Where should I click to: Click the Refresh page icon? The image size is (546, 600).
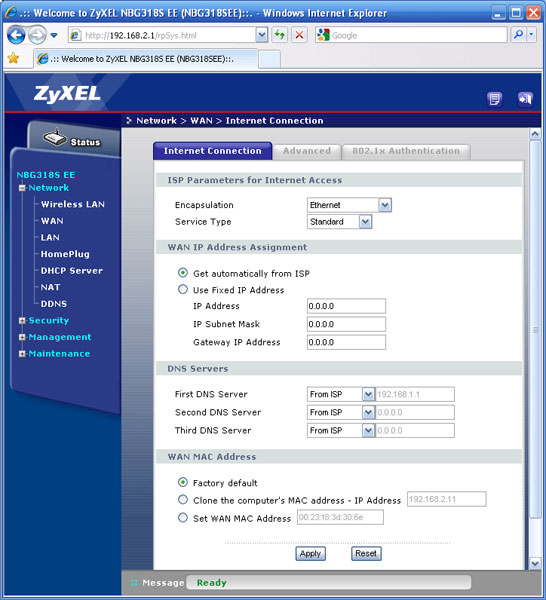pos(280,35)
